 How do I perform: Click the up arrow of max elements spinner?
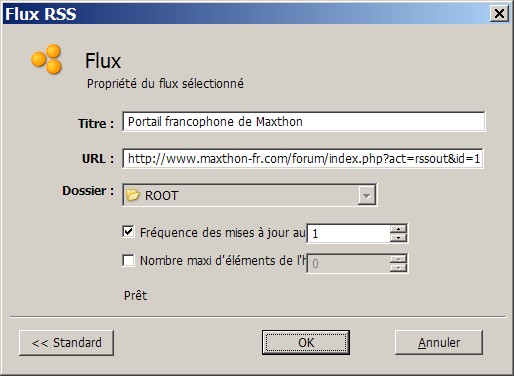(x=398, y=259)
